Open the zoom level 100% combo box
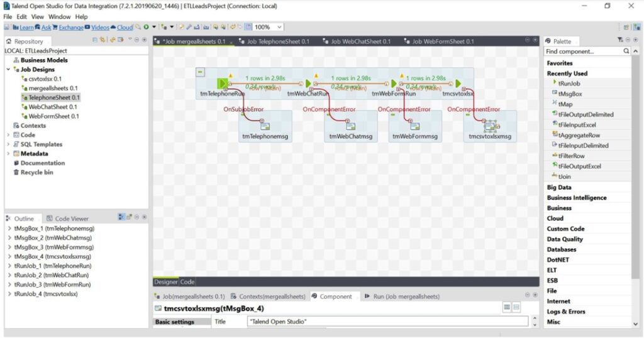 pyautogui.click(x=269, y=27)
